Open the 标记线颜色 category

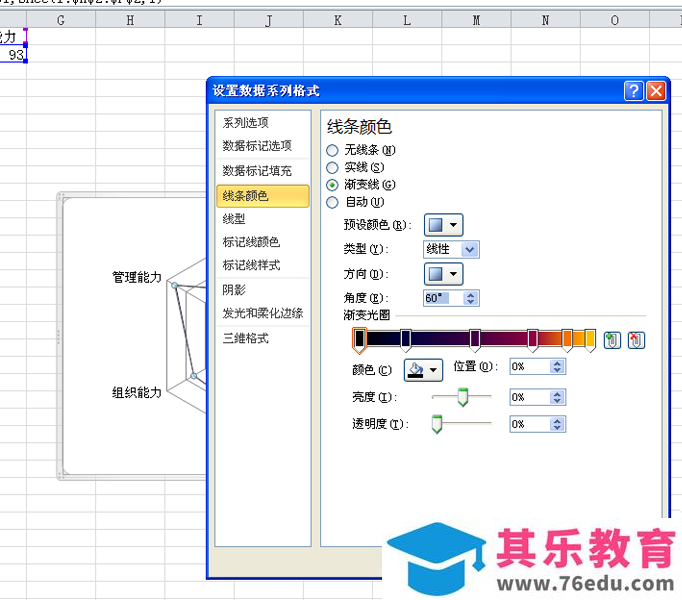point(263,242)
